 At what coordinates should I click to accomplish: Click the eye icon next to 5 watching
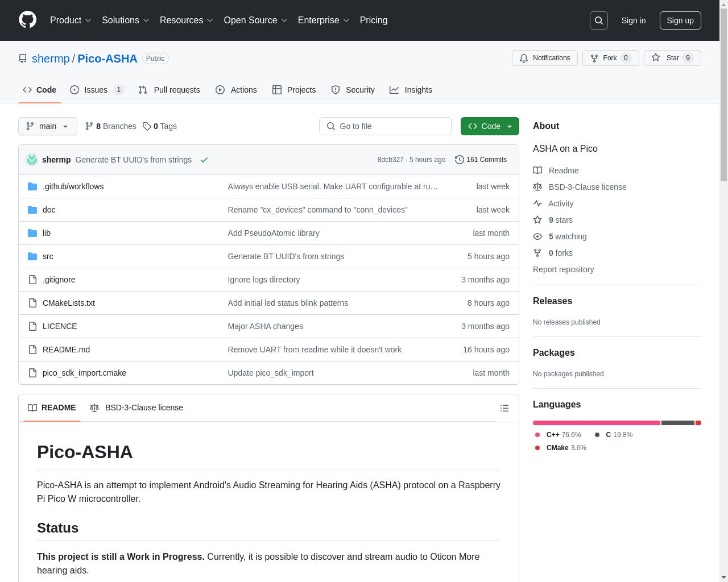[x=537, y=236]
